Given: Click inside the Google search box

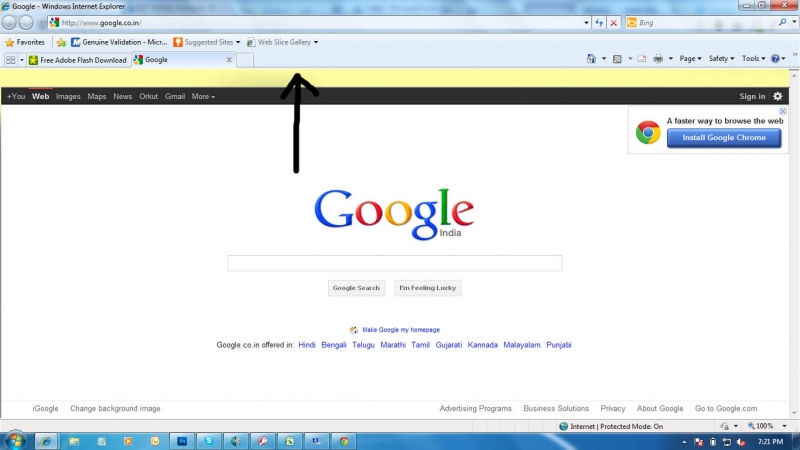Looking at the screenshot, I should 394,263.
